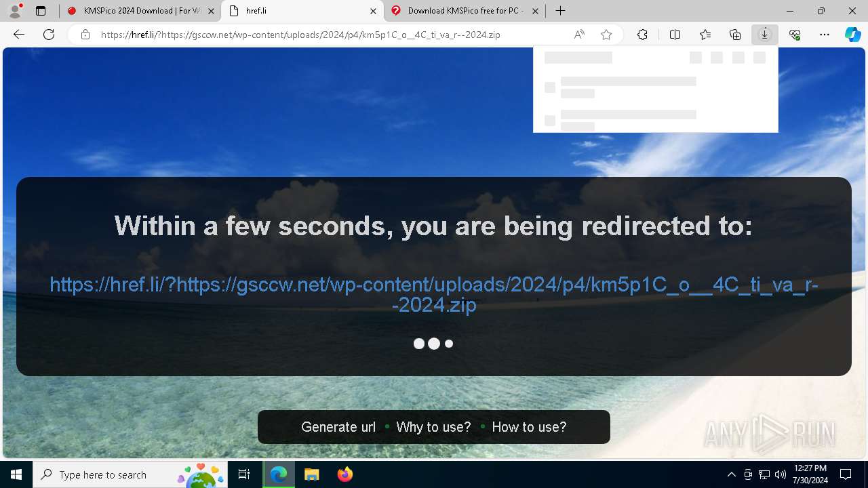
Task: Open Extensions puzzle icon
Action: (642, 35)
